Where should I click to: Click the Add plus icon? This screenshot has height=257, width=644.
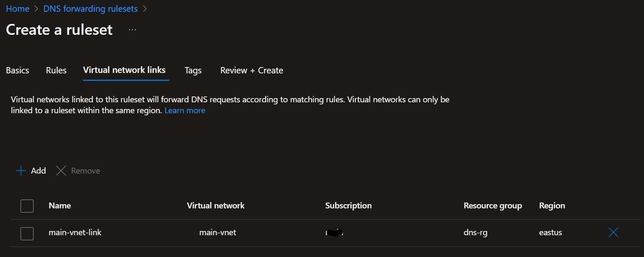click(20, 171)
